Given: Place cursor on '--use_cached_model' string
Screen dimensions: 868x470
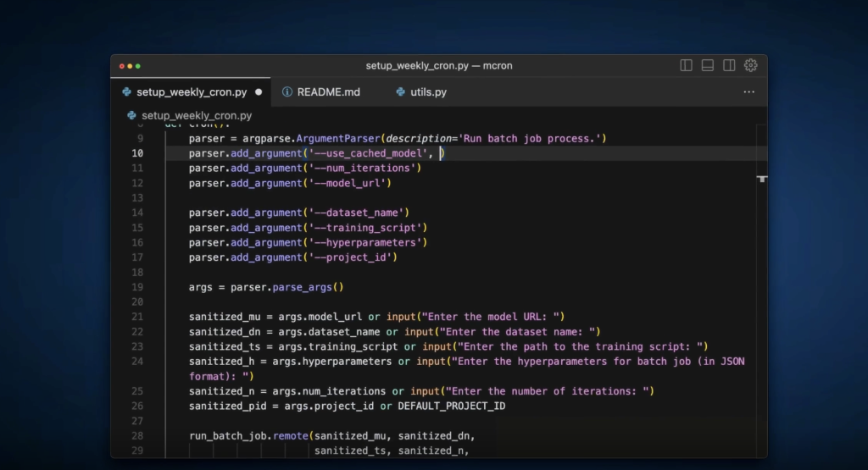Looking at the screenshot, I should pyautogui.click(x=368, y=153).
